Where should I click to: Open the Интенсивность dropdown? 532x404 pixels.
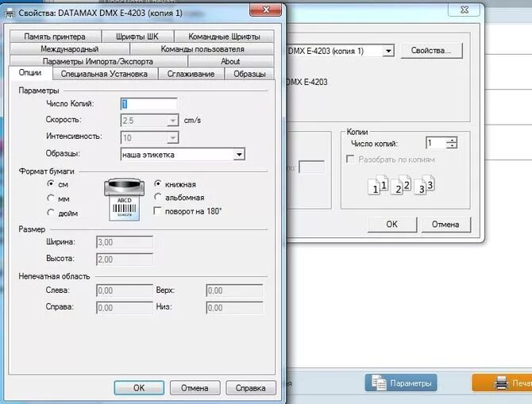pos(172,137)
